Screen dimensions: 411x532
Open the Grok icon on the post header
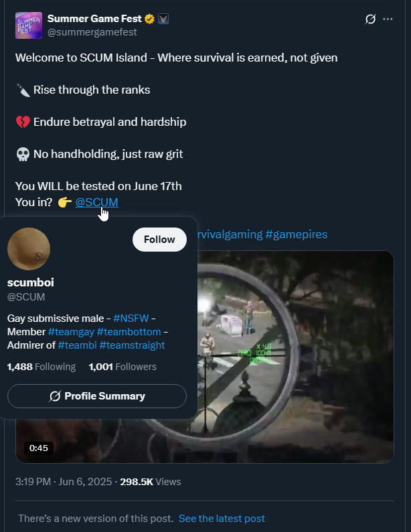click(370, 19)
